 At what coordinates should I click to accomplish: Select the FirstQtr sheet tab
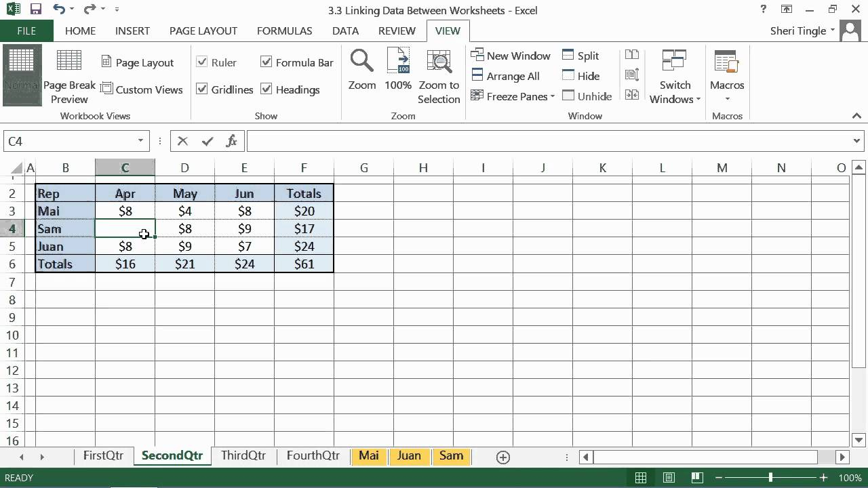click(102, 455)
